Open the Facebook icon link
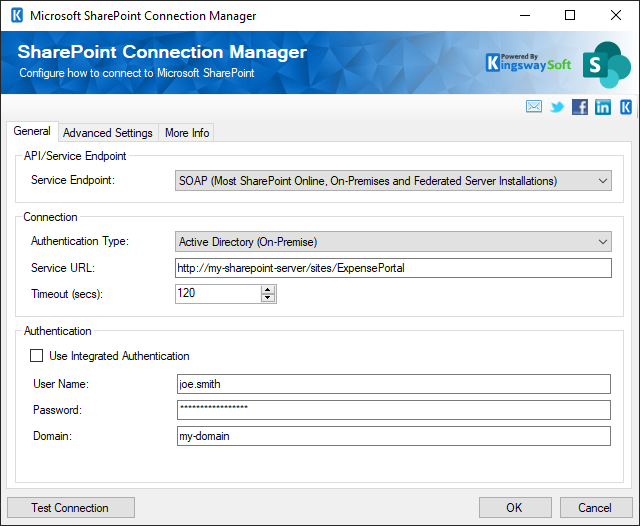Viewport: 640px width, 526px height. (580, 107)
